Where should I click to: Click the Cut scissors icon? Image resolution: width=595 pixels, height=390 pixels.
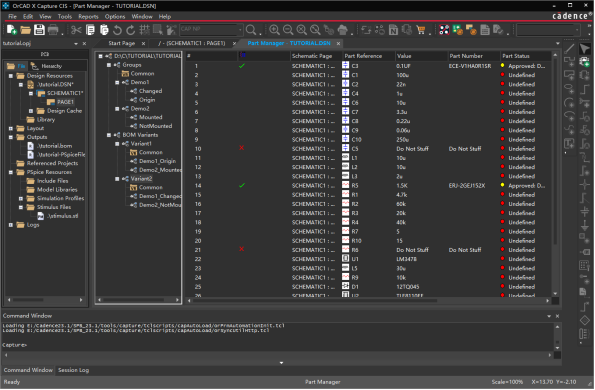click(x=76, y=30)
